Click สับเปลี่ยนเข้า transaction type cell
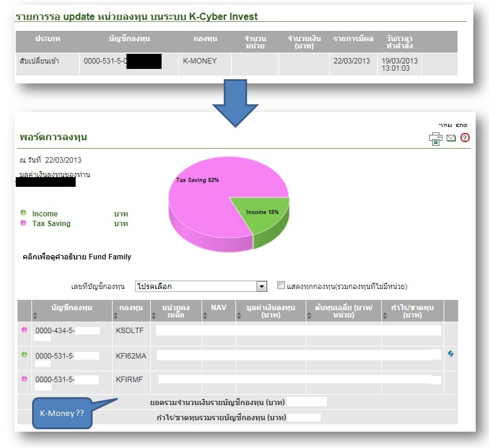This screenshot has width=489, height=448. (39, 60)
